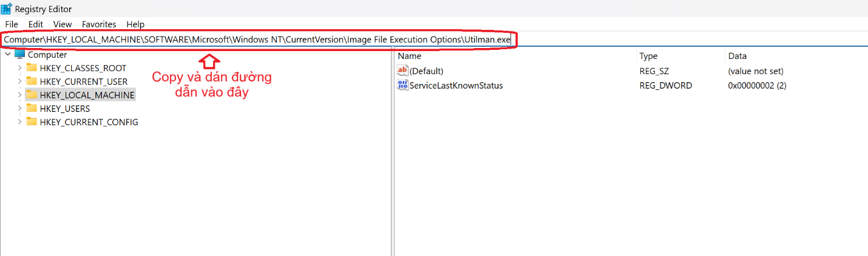The width and height of the screenshot is (868, 256).
Task: Click the HKEY_CURRENT_CONFIG folder icon
Action: [x=32, y=122]
